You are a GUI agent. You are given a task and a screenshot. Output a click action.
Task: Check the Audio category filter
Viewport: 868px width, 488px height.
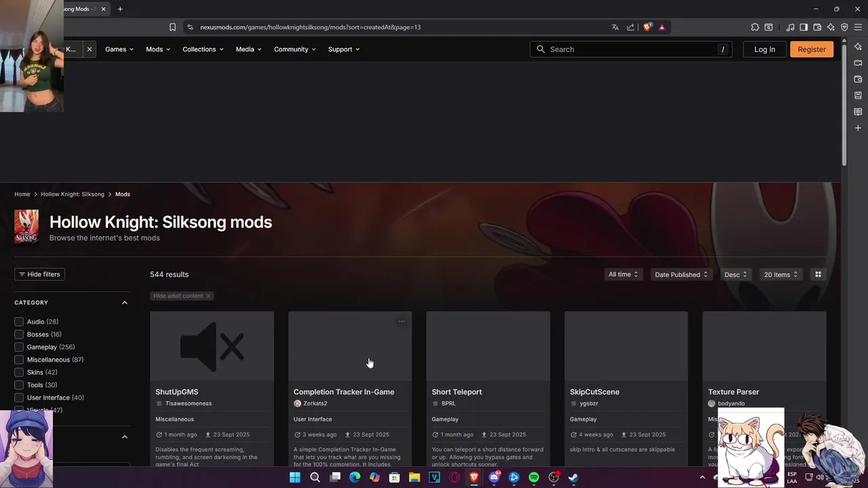click(x=19, y=322)
